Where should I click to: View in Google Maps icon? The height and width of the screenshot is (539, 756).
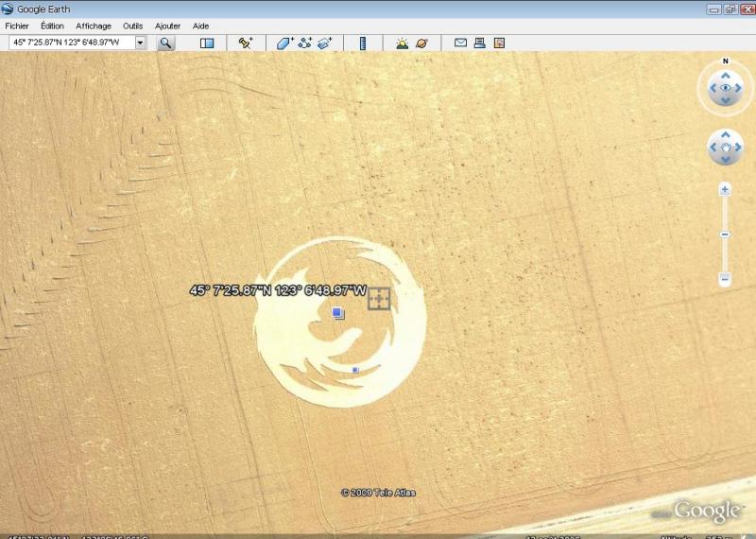point(499,43)
